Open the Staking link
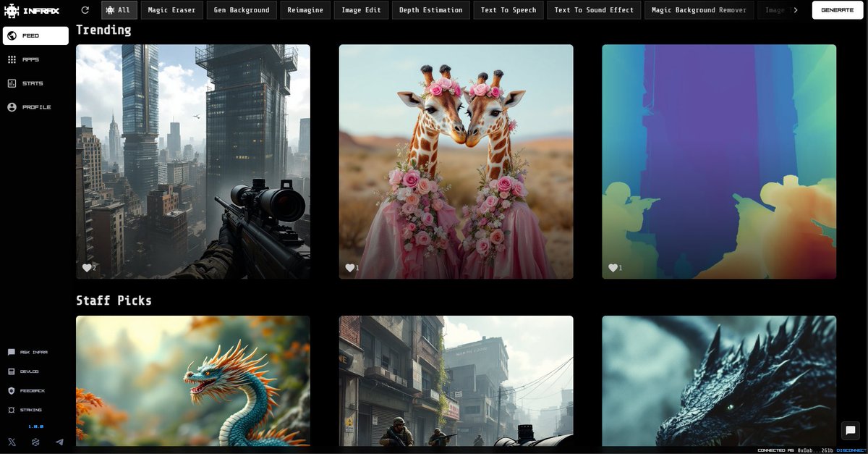 [31, 410]
